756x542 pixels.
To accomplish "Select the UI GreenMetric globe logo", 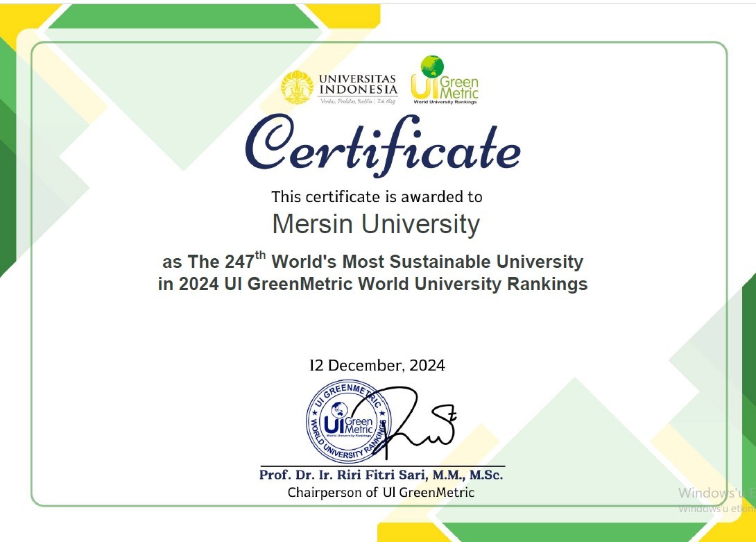I will 446,83.
